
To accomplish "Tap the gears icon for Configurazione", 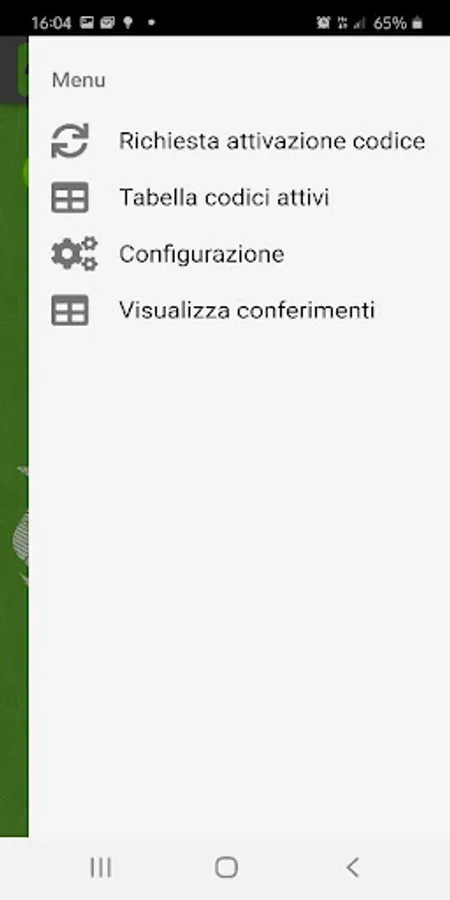I will point(74,254).
